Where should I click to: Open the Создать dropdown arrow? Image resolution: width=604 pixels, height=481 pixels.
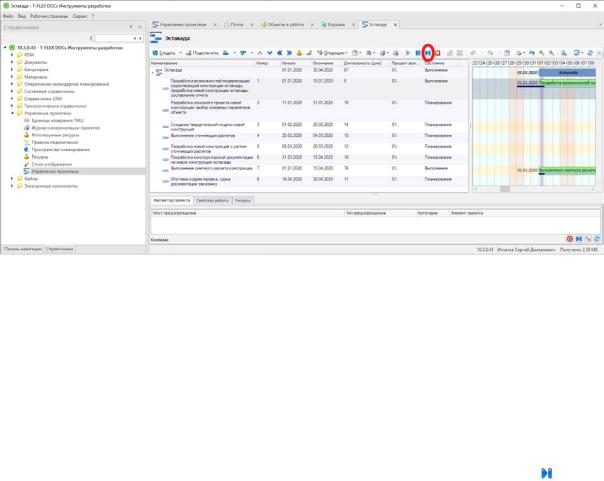coord(180,53)
